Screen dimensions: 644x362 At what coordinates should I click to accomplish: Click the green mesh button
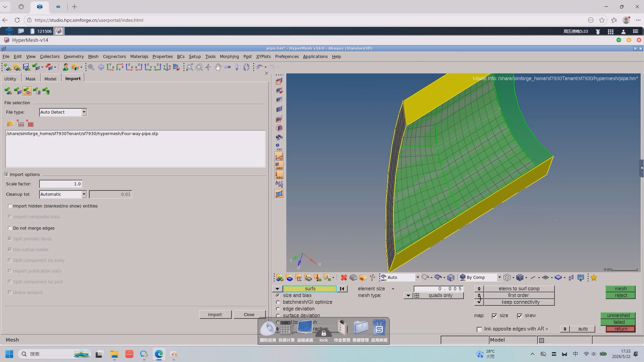pyautogui.click(x=621, y=289)
